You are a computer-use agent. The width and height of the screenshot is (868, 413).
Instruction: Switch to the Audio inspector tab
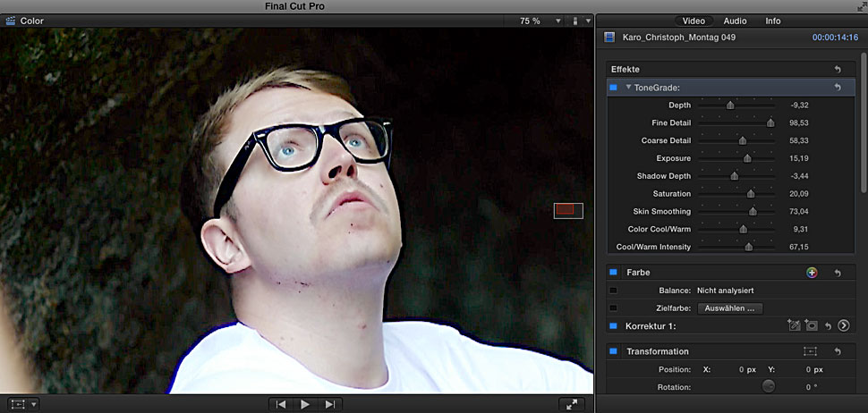(735, 21)
